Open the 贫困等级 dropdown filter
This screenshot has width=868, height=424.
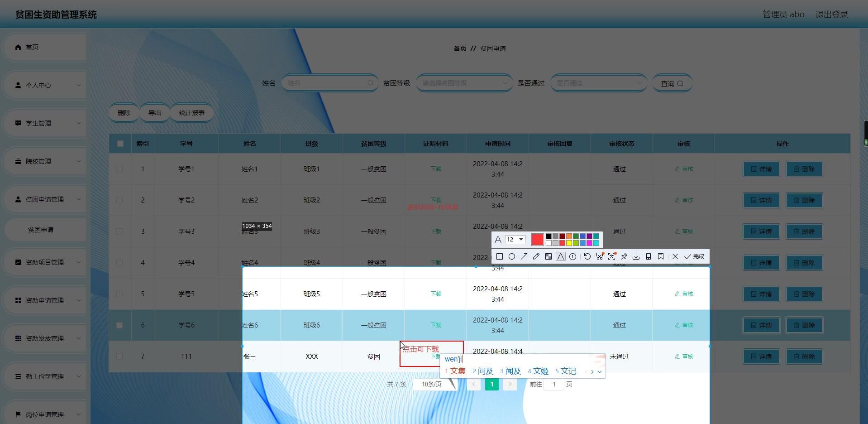[x=464, y=83]
